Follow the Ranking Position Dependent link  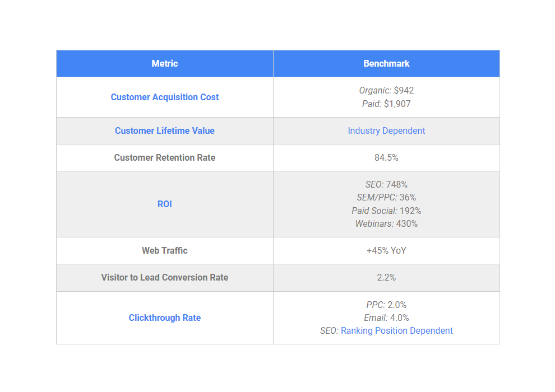tap(397, 331)
